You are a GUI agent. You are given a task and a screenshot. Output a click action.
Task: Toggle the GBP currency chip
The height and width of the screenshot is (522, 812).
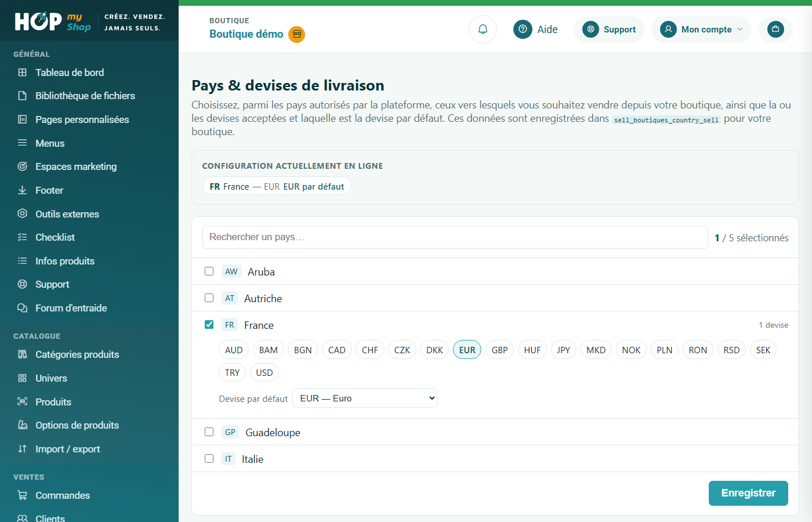click(x=500, y=350)
